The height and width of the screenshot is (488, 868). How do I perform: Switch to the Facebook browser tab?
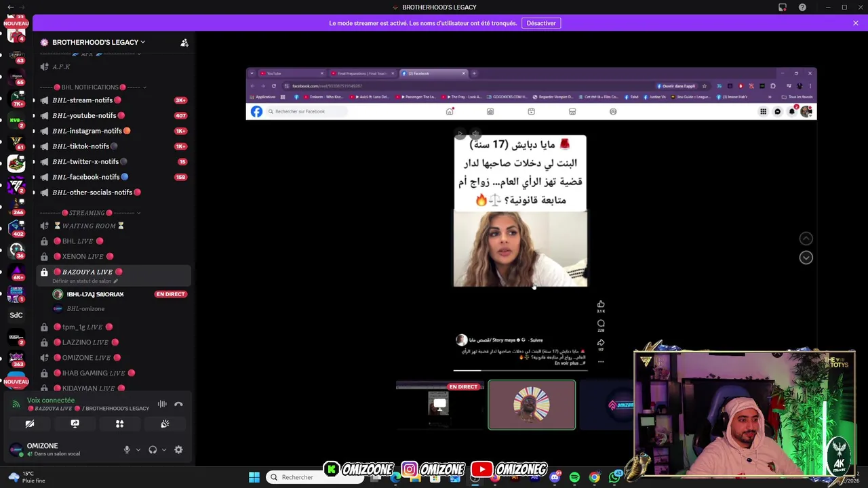433,73
